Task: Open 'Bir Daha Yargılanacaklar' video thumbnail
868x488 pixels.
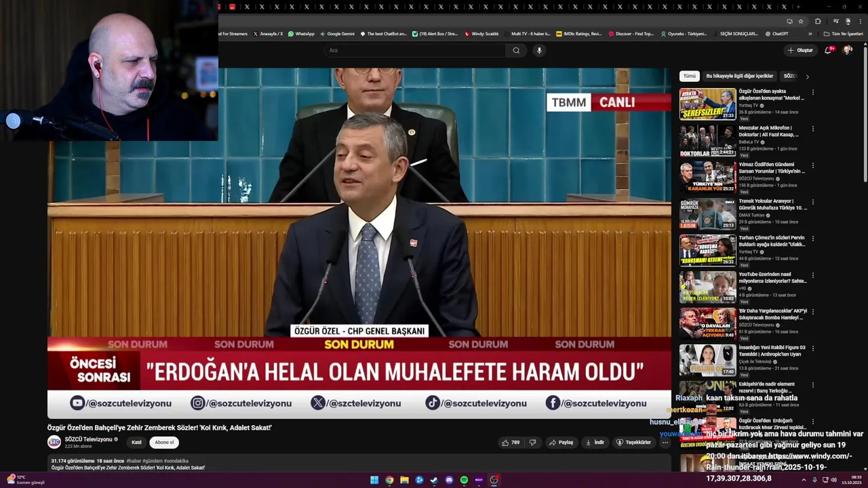Action: [708, 324]
